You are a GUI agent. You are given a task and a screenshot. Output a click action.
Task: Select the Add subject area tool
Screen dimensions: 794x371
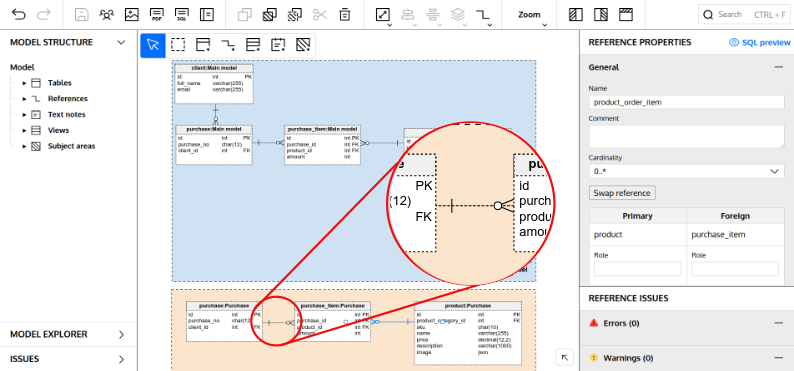(x=303, y=45)
